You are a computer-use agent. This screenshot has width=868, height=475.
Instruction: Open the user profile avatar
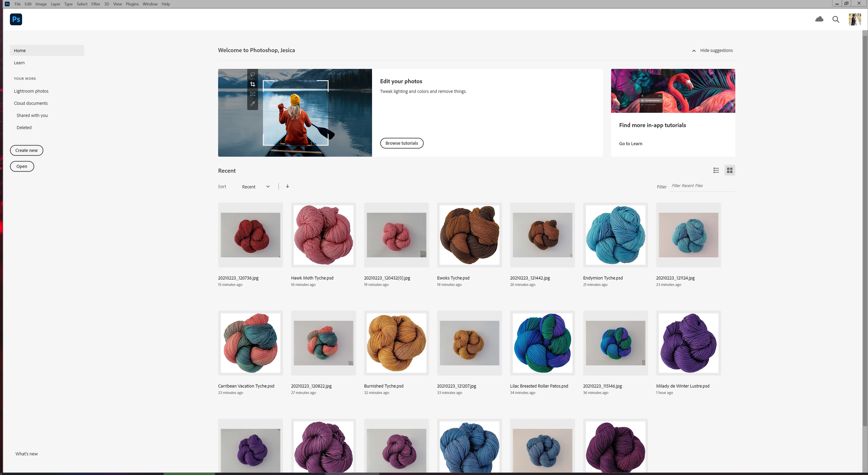pos(854,19)
